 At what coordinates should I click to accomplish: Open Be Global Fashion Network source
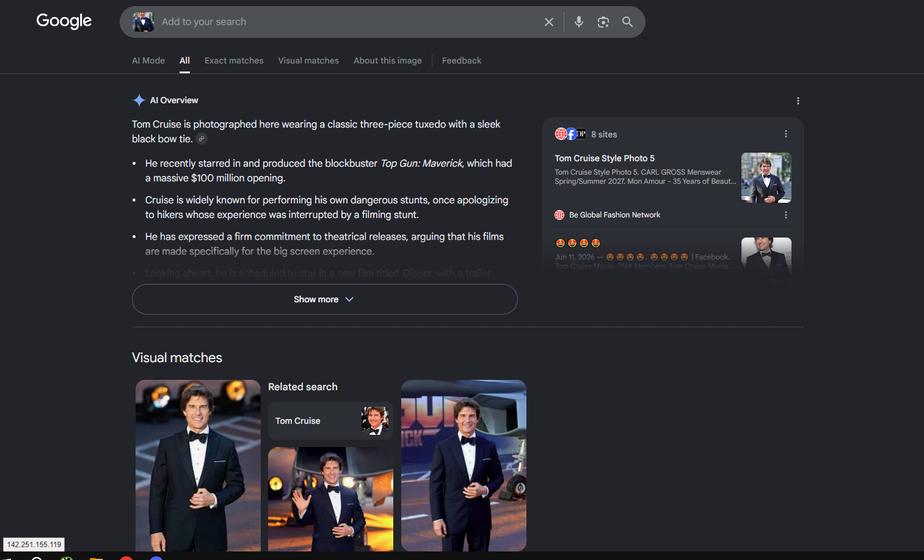pos(614,215)
